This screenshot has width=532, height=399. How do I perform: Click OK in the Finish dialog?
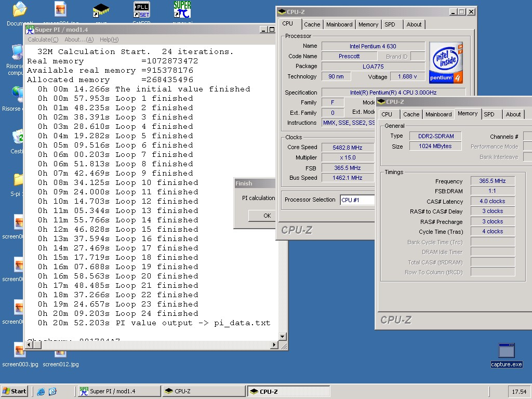click(x=262, y=216)
